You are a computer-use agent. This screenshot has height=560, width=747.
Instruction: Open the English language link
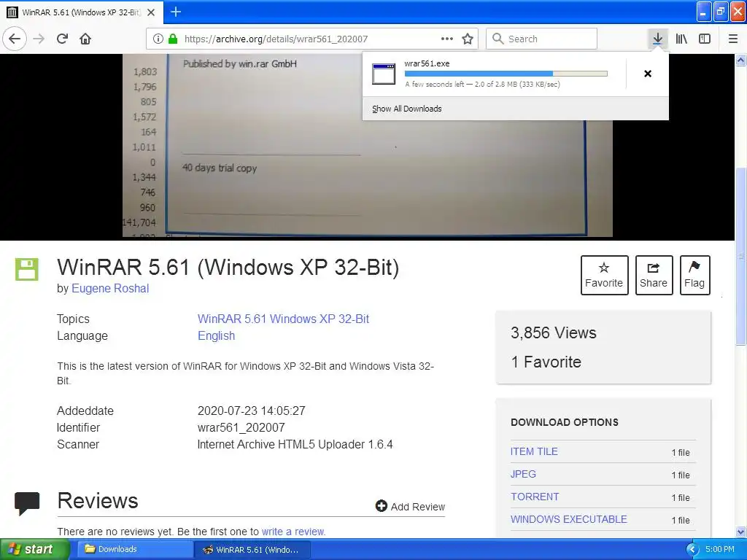216,335
